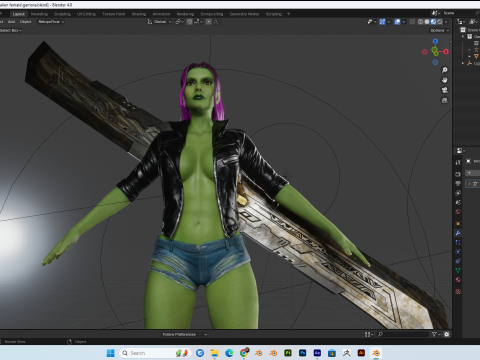
Task: Open viewport shading options dropdown
Action: (446, 22)
